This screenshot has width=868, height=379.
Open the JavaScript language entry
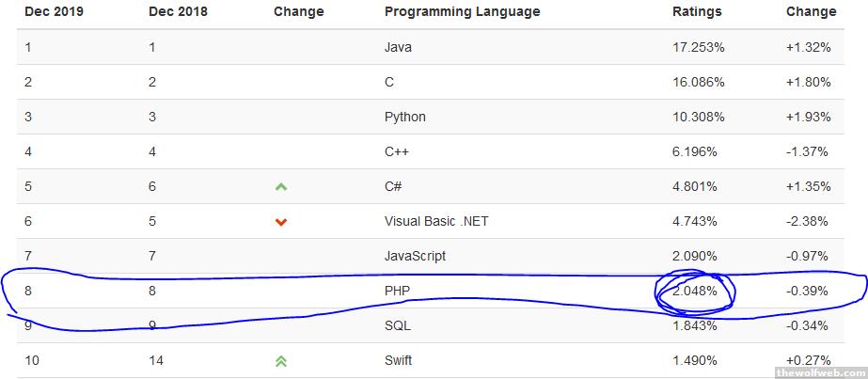415,256
